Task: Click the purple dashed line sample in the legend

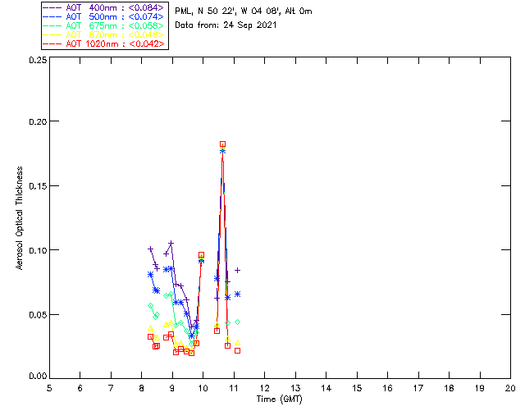Action: pyautogui.click(x=52, y=7)
